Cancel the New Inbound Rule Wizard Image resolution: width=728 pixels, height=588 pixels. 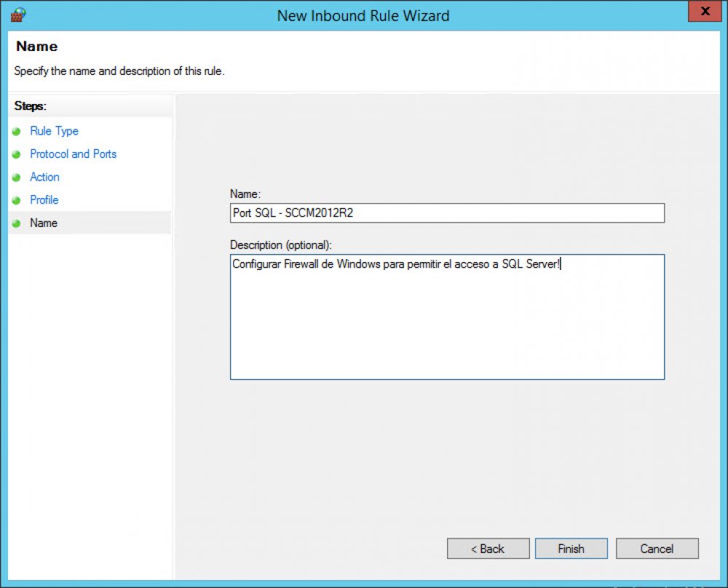tap(657, 549)
